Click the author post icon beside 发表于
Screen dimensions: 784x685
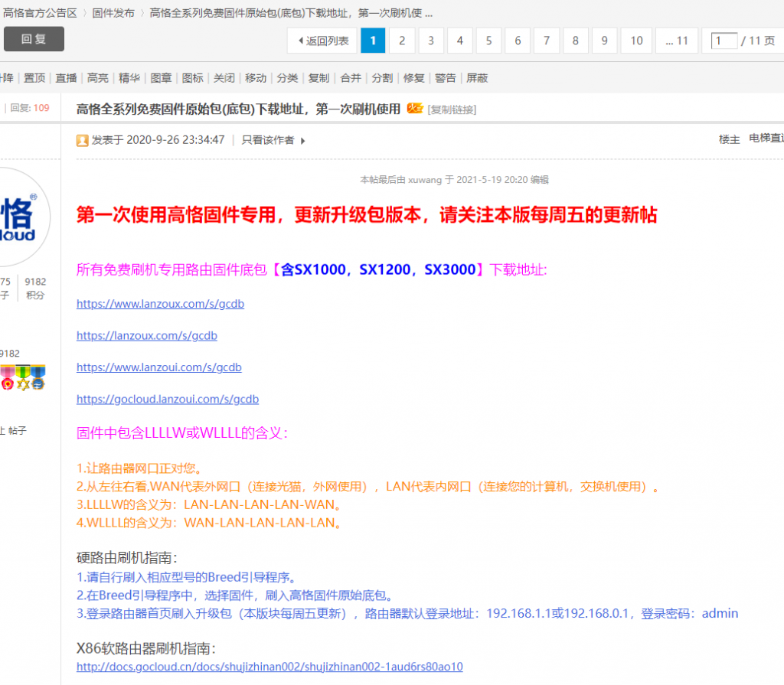point(82,141)
